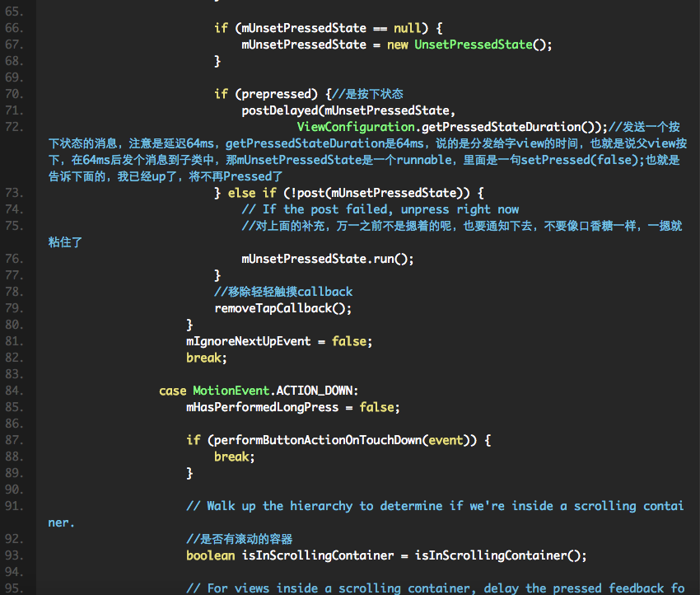
Task: Click 'mUnsetPressedState.run();' on line 76
Action: pos(328,259)
